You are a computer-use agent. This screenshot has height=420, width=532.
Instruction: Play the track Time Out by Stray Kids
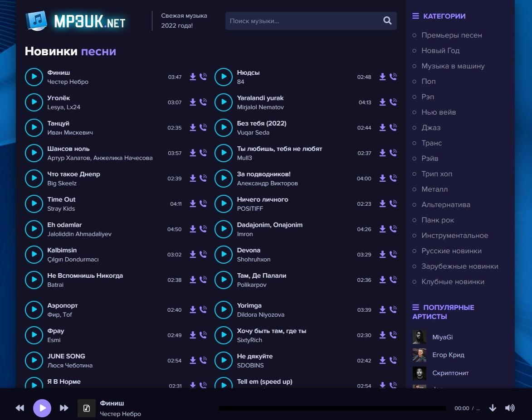[x=34, y=204]
